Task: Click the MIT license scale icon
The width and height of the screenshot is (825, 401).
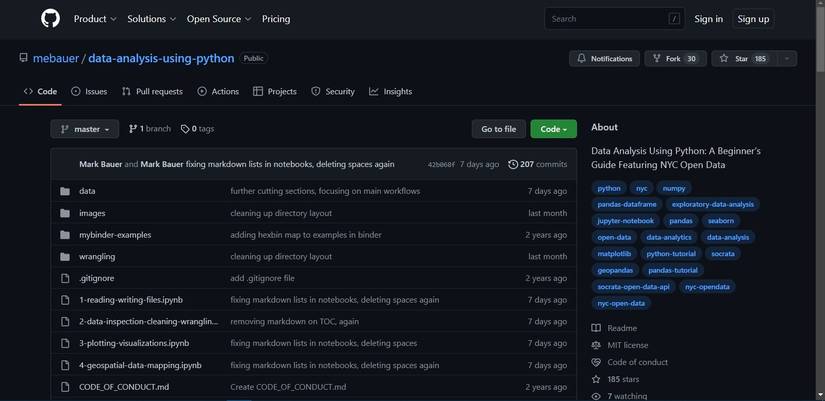Action: click(x=596, y=345)
